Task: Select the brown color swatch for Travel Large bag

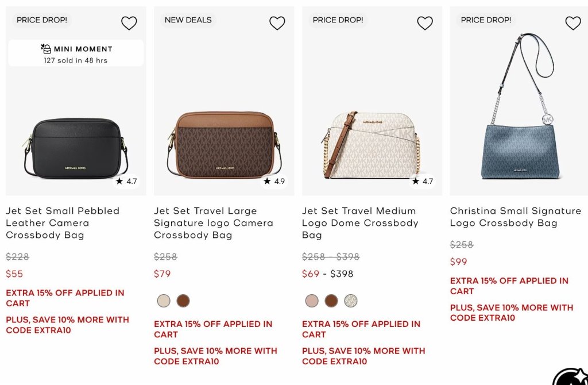Action: click(x=183, y=301)
